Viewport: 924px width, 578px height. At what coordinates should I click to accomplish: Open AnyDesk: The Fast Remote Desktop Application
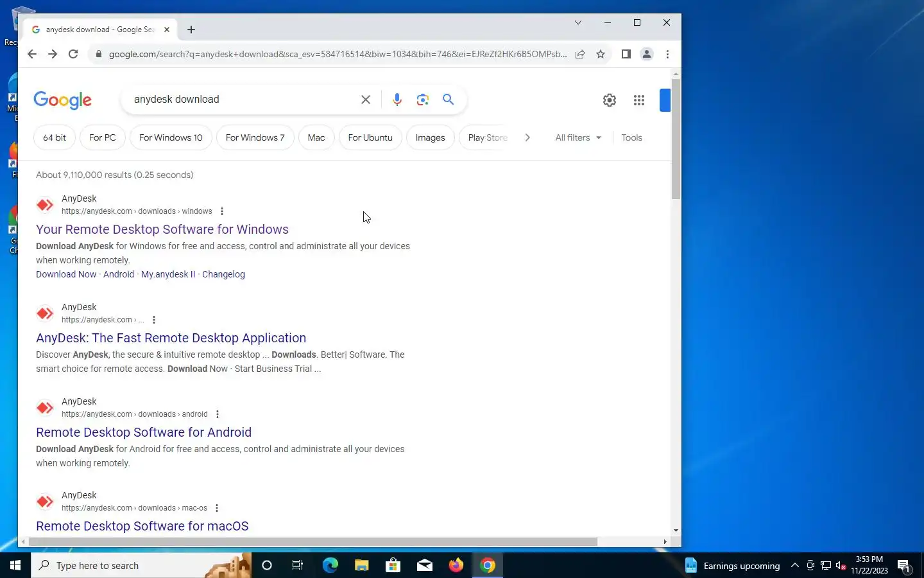[x=171, y=338]
